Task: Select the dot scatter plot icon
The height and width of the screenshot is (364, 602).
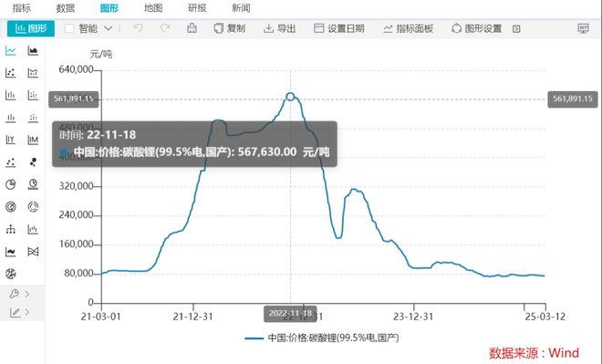Action: [x=11, y=162]
